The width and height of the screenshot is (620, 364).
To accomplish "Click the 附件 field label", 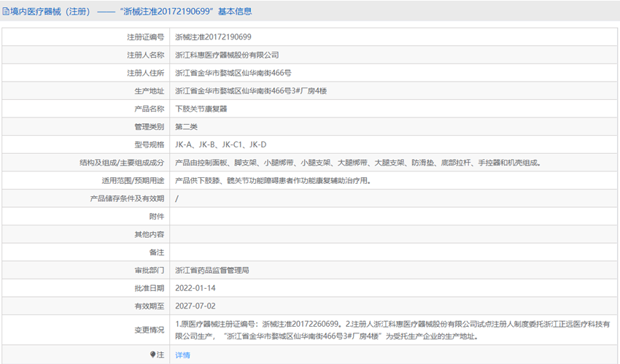I will [x=157, y=217].
